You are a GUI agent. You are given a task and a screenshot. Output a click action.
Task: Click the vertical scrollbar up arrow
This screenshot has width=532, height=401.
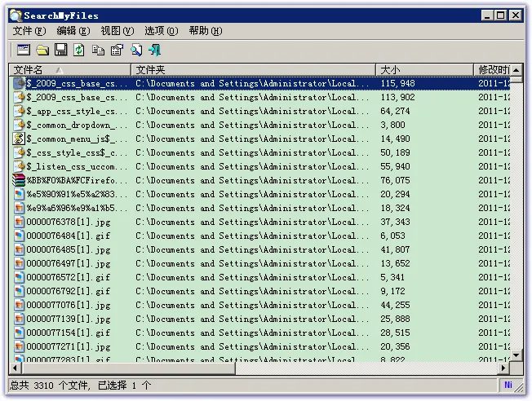pyautogui.click(x=516, y=70)
